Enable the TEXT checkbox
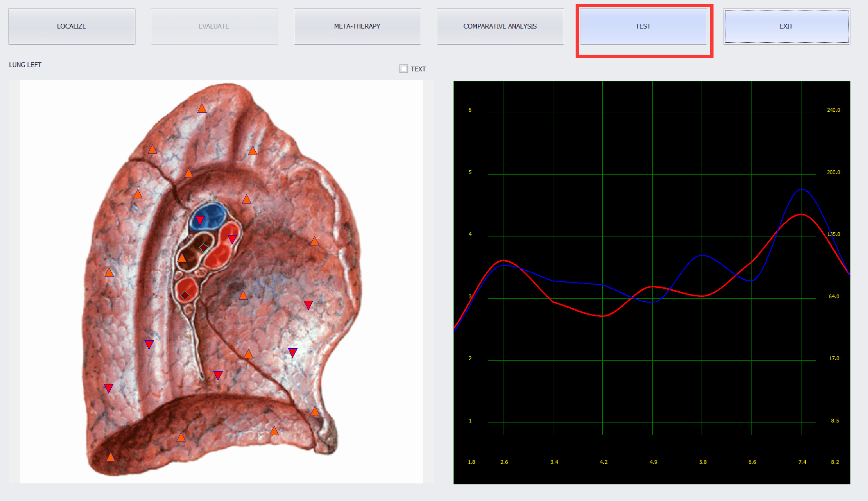The image size is (868, 501). click(x=404, y=69)
